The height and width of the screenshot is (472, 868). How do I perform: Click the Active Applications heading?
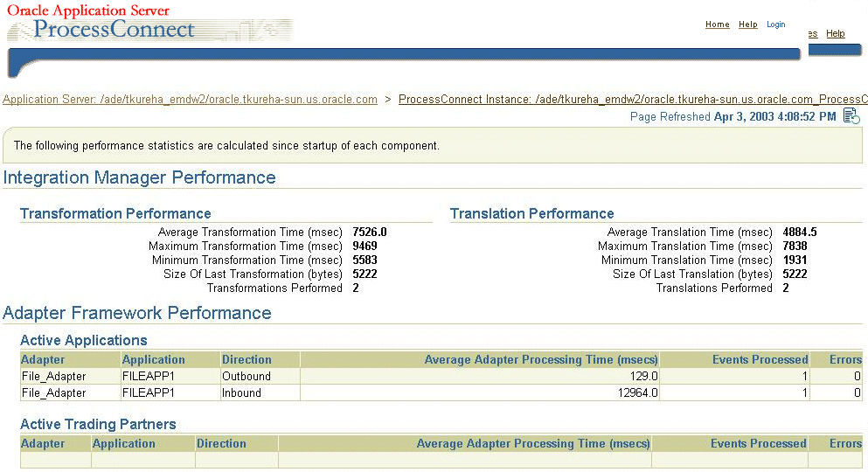pyautogui.click(x=84, y=340)
